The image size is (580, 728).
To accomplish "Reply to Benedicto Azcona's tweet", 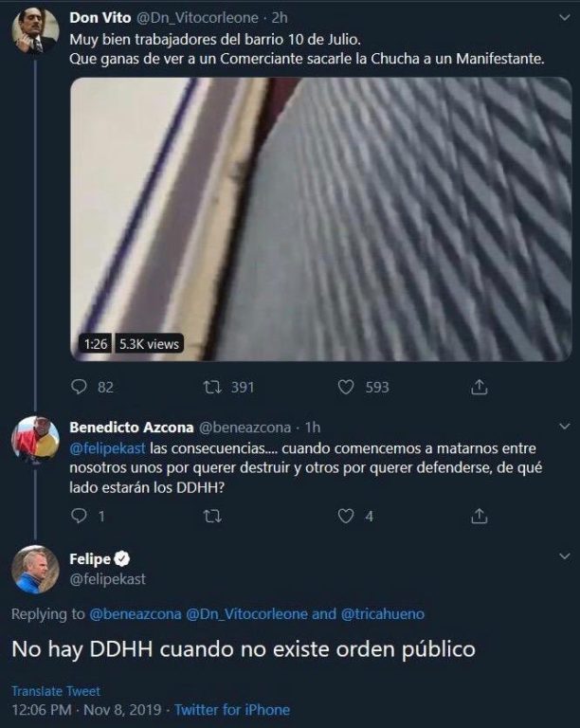I will 80,516.
